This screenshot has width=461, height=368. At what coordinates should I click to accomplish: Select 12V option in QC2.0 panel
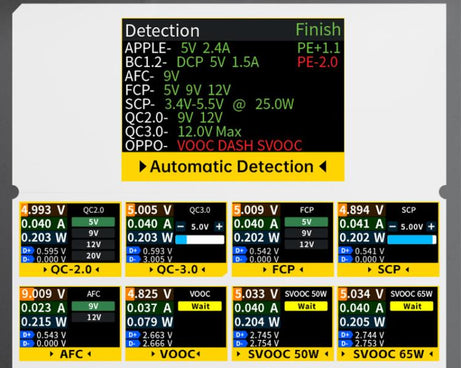93,245
